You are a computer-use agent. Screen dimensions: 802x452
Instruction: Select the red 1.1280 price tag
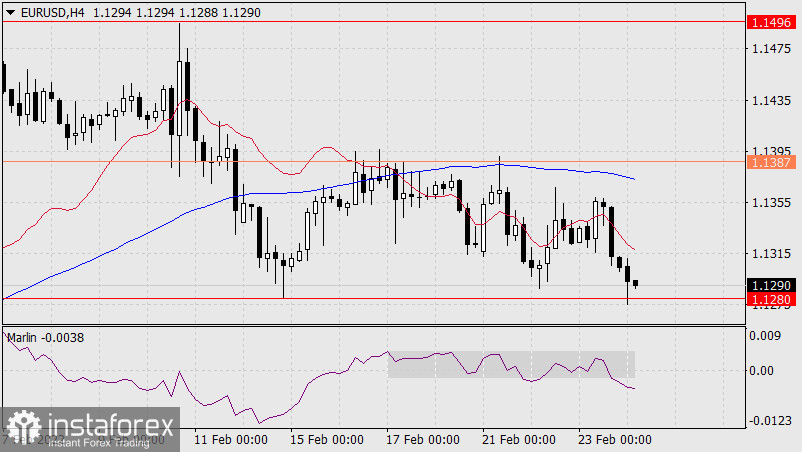click(x=771, y=298)
